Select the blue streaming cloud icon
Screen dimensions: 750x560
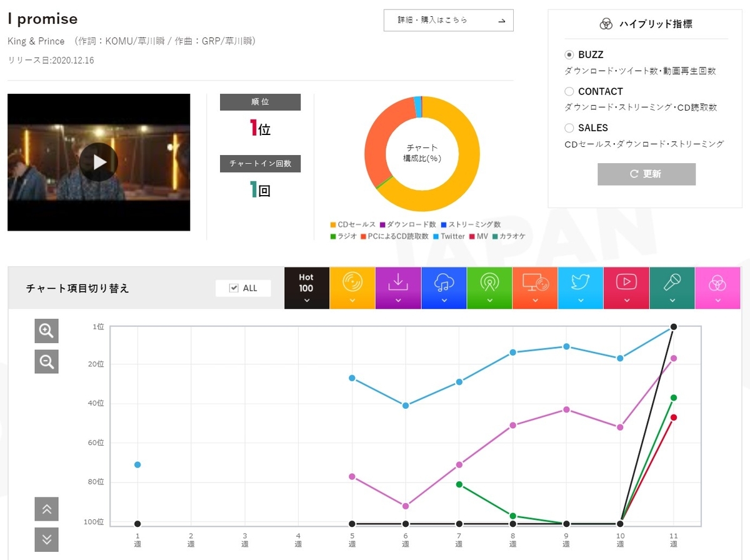444,287
